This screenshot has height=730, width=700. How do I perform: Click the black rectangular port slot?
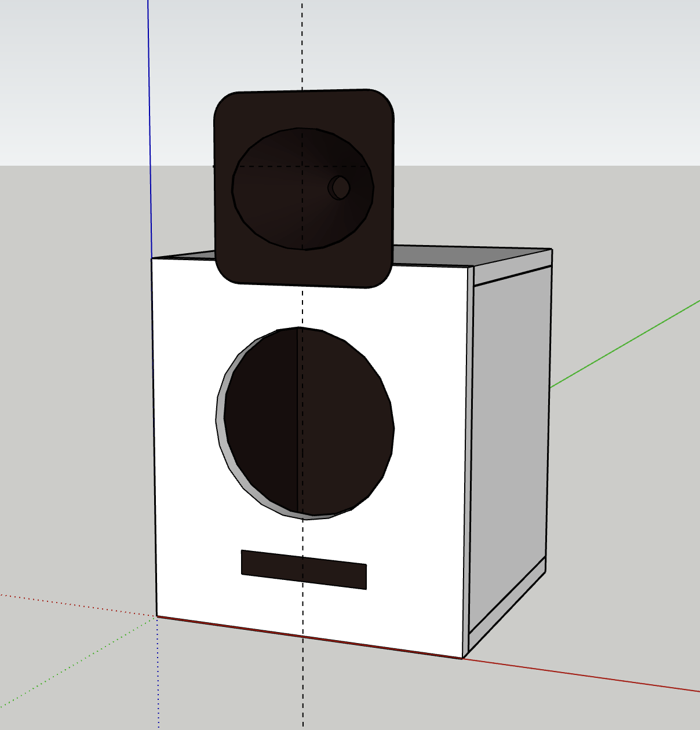[x=304, y=570]
